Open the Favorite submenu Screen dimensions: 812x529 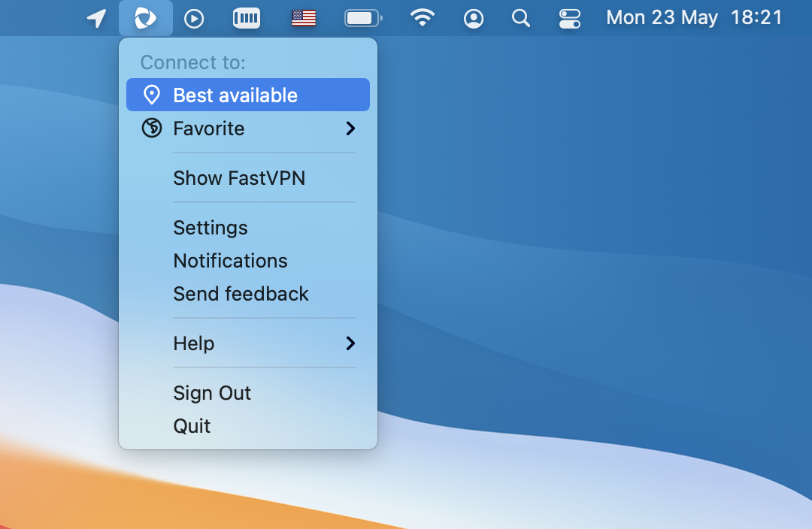coord(248,128)
